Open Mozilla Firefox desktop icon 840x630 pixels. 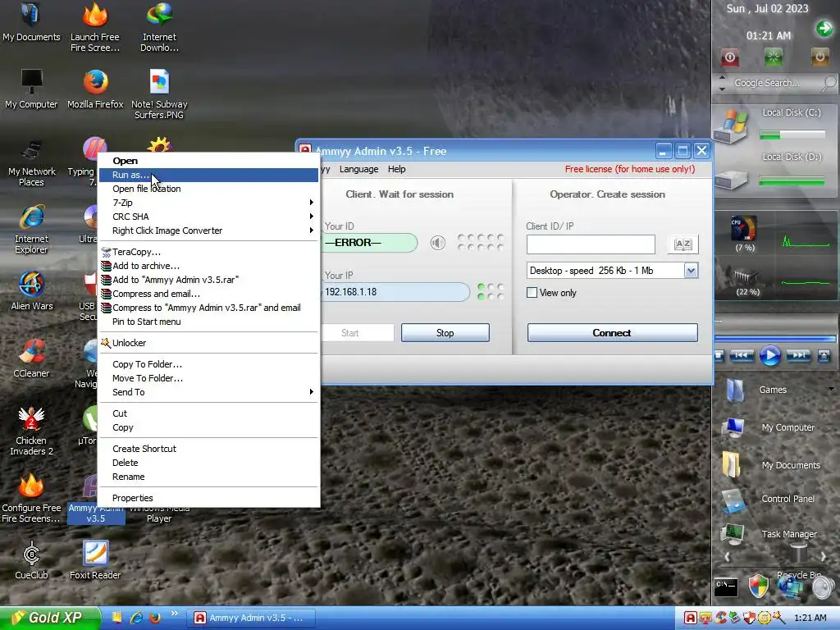[95, 89]
